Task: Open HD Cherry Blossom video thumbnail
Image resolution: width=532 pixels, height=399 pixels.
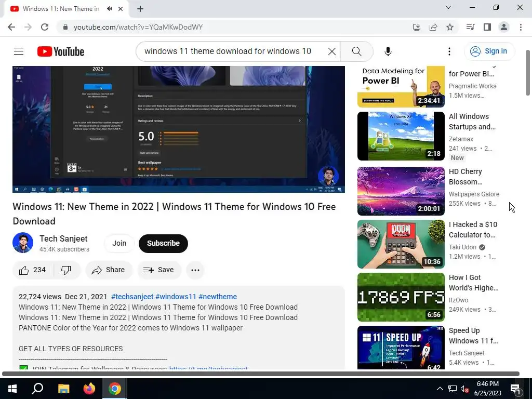Action: coord(401,191)
